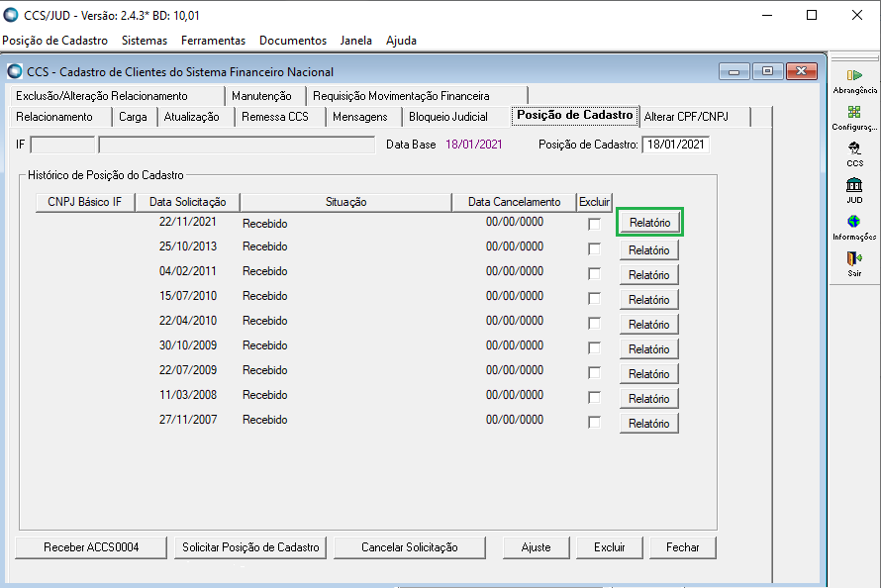
Task: Switch to the Alterar CPF/CNPJ tab
Action: pyautogui.click(x=695, y=117)
